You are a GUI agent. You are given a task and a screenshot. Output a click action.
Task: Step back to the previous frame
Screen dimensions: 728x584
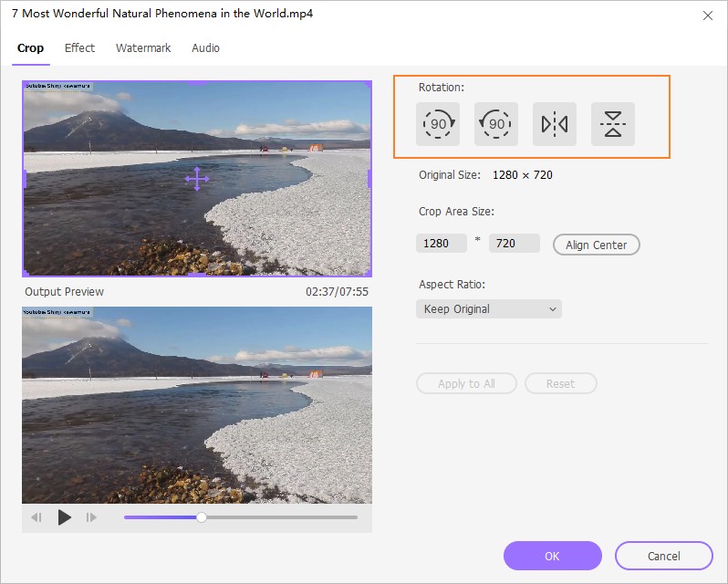pyautogui.click(x=36, y=517)
